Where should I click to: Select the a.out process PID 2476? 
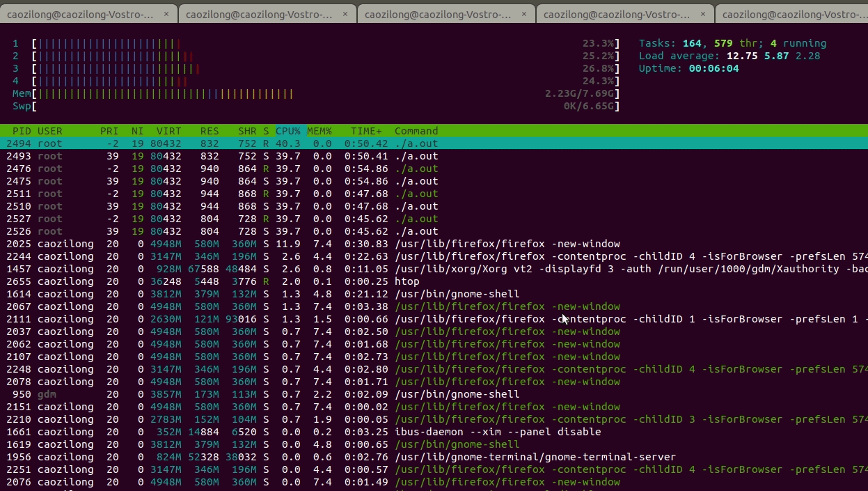coord(434,169)
